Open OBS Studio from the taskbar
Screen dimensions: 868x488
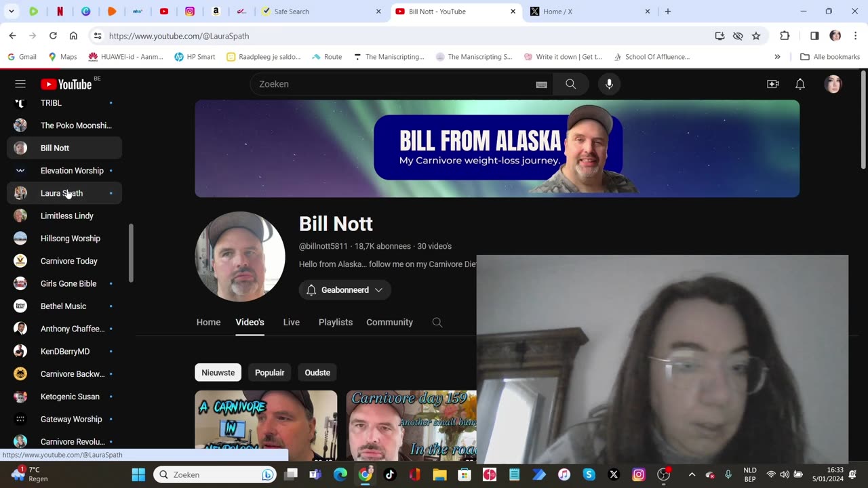tap(664, 474)
